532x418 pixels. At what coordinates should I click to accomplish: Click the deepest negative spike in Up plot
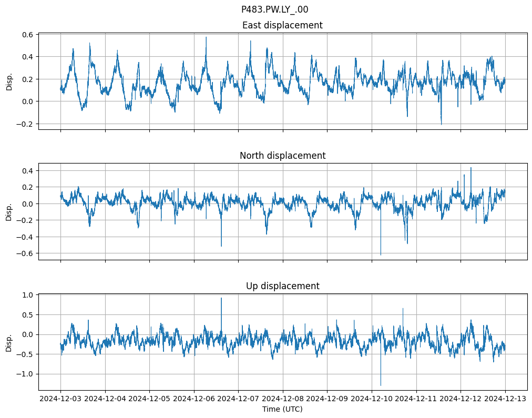pos(381,384)
